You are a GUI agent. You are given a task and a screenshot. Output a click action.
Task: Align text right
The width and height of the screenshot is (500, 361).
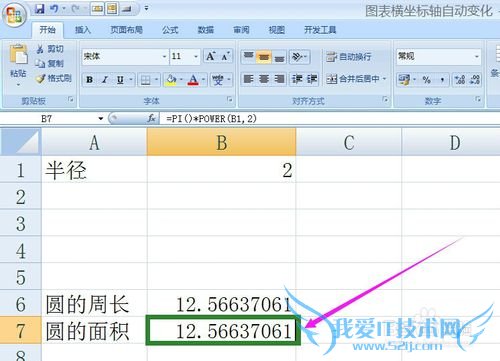[279, 79]
